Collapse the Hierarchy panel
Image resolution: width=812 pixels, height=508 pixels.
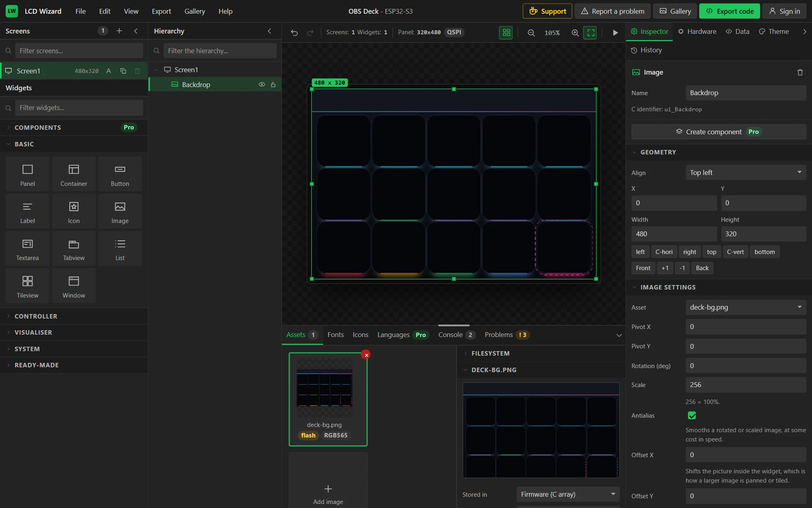(x=269, y=31)
